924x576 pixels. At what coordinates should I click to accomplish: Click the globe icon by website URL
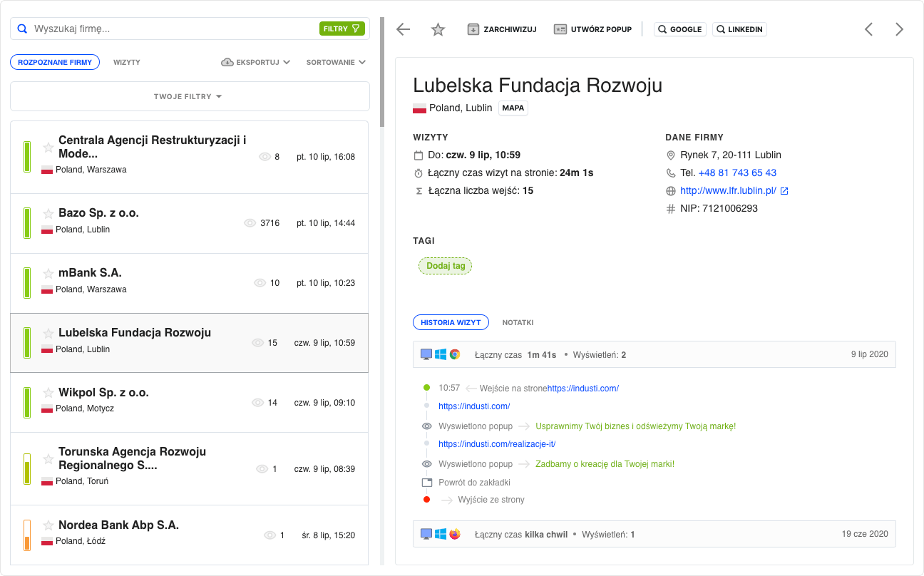click(670, 191)
